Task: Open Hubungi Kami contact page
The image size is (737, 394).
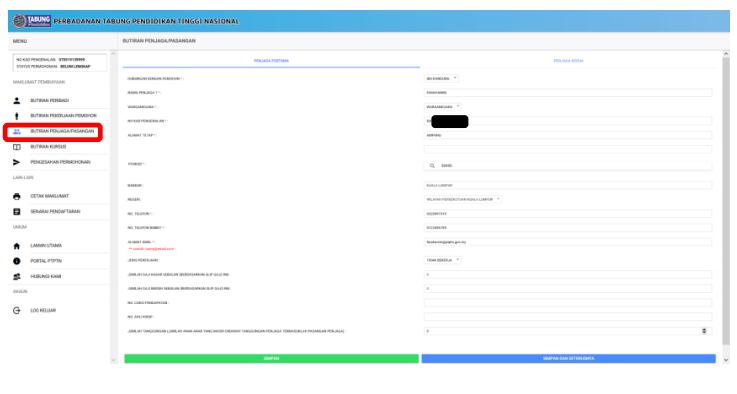Action: pyautogui.click(x=46, y=276)
